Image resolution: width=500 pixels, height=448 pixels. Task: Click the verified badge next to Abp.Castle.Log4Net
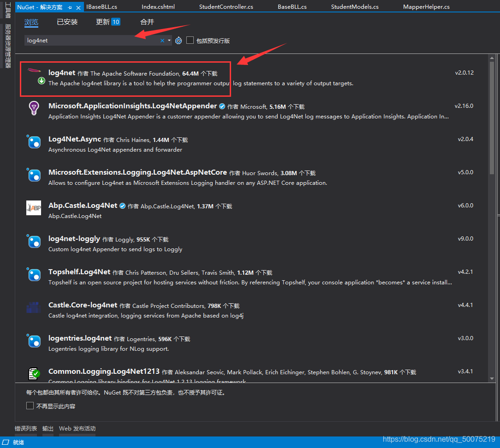tap(122, 206)
